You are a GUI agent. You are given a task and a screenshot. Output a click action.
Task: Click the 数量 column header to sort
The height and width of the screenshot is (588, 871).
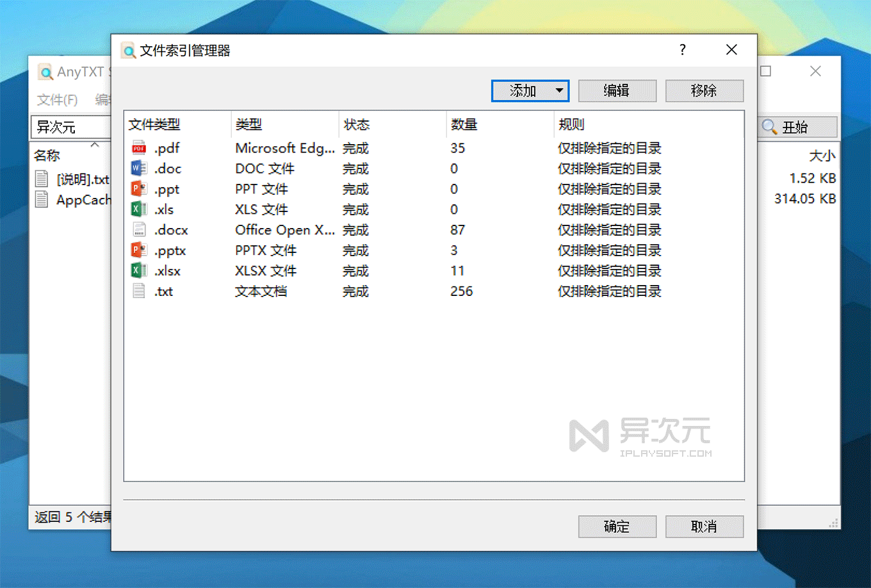pos(464,124)
